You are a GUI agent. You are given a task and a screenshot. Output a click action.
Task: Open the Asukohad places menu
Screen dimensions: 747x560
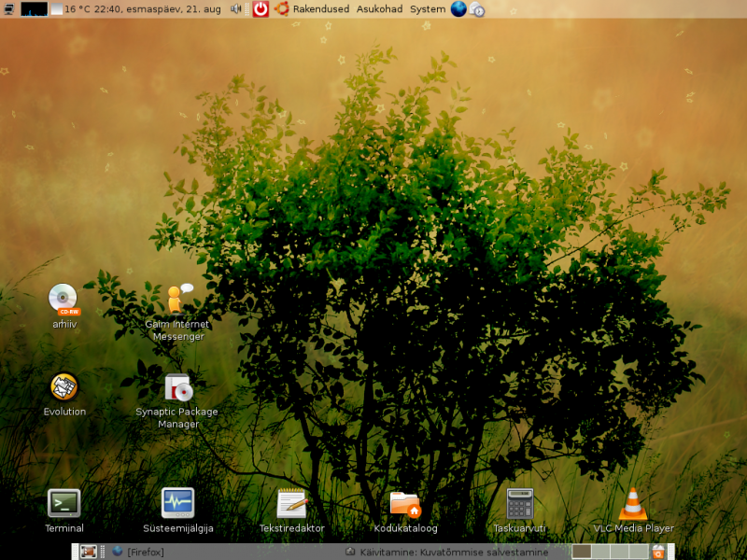click(x=379, y=9)
